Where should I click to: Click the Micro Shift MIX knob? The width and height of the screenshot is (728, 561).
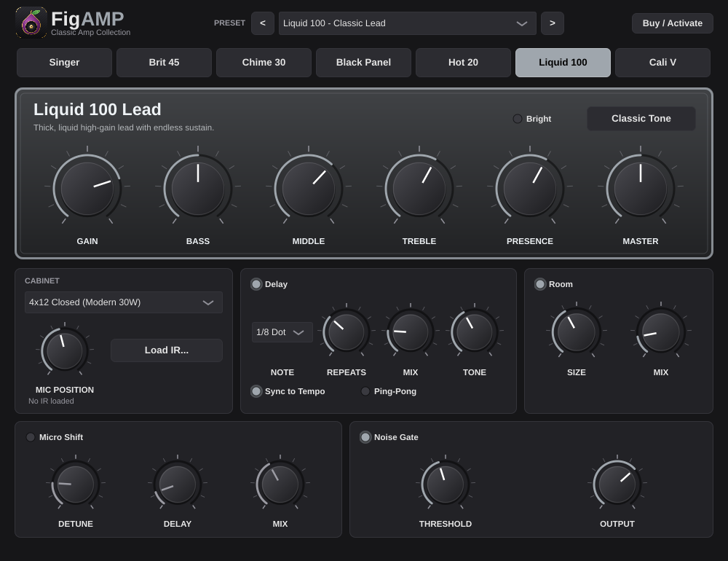[280, 484]
